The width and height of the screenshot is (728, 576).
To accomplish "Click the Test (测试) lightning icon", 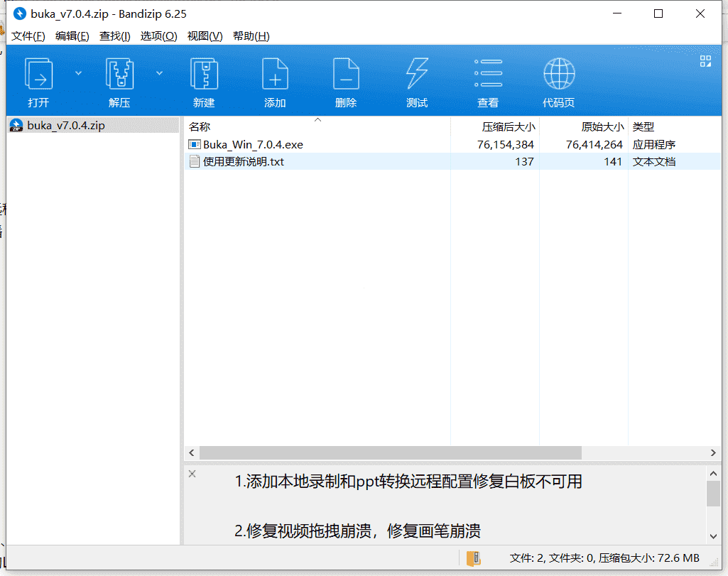I will 417,73.
